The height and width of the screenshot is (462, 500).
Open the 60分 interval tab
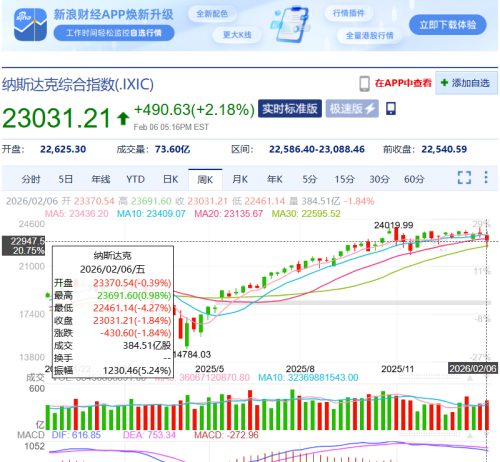point(414,179)
